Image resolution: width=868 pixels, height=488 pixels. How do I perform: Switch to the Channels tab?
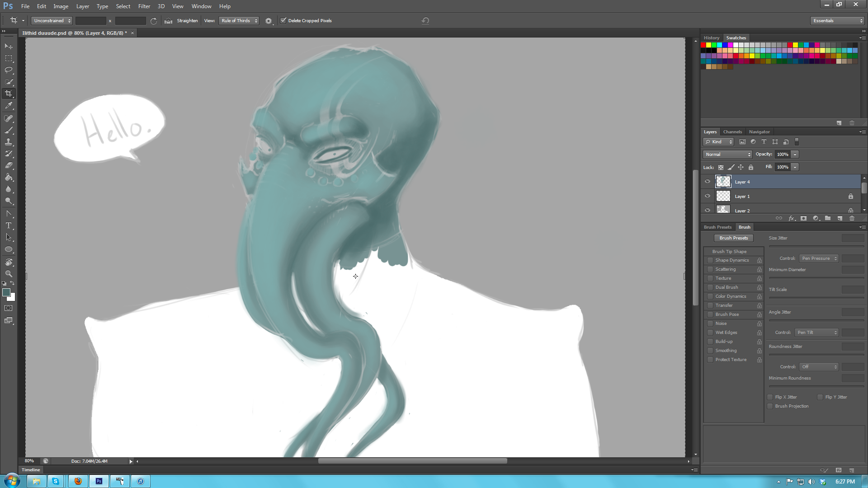[x=732, y=132]
